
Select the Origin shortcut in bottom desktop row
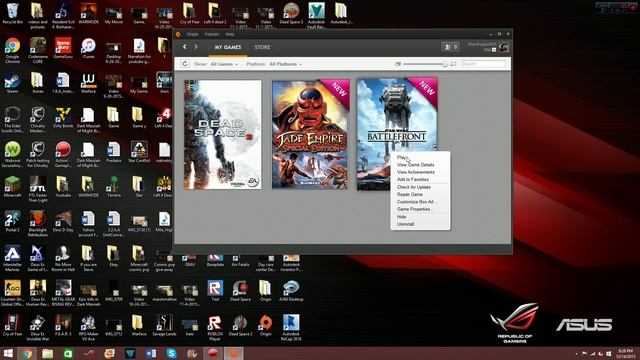click(265, 326)
